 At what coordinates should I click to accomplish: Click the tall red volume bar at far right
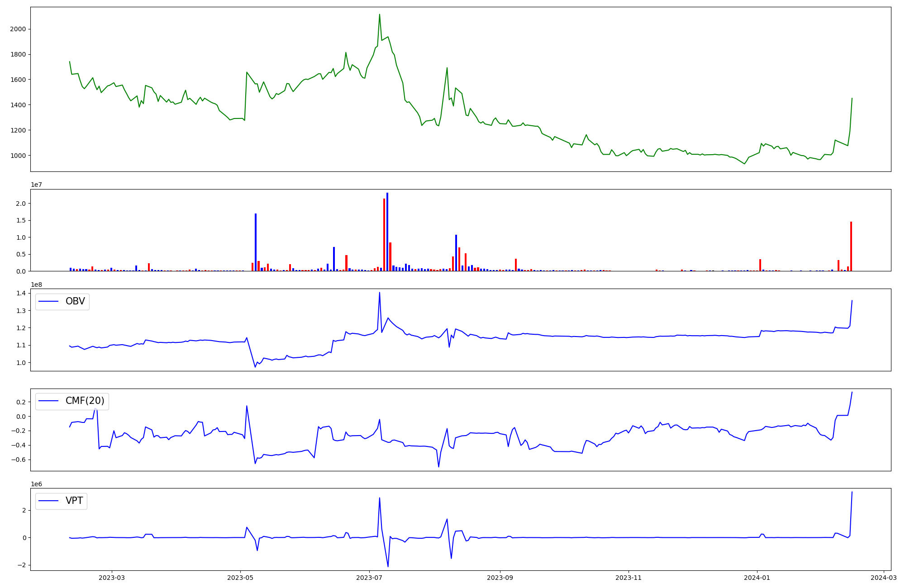pos(851,247)
